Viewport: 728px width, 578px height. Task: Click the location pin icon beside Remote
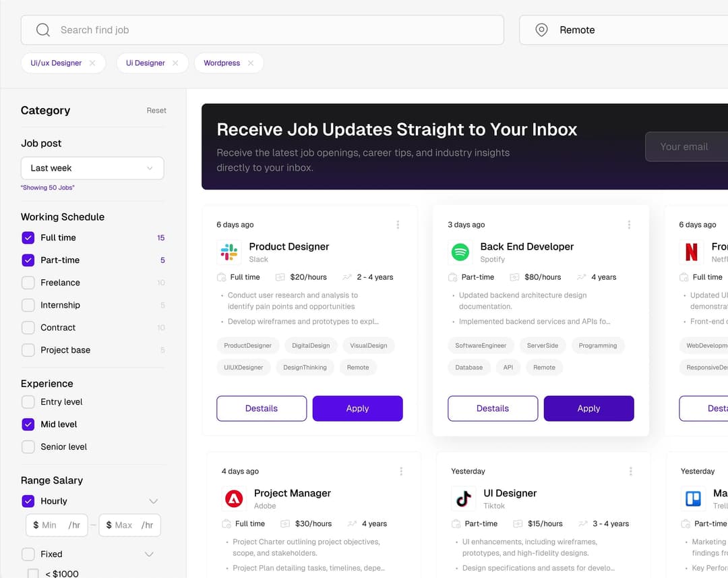tap(541, 30)
